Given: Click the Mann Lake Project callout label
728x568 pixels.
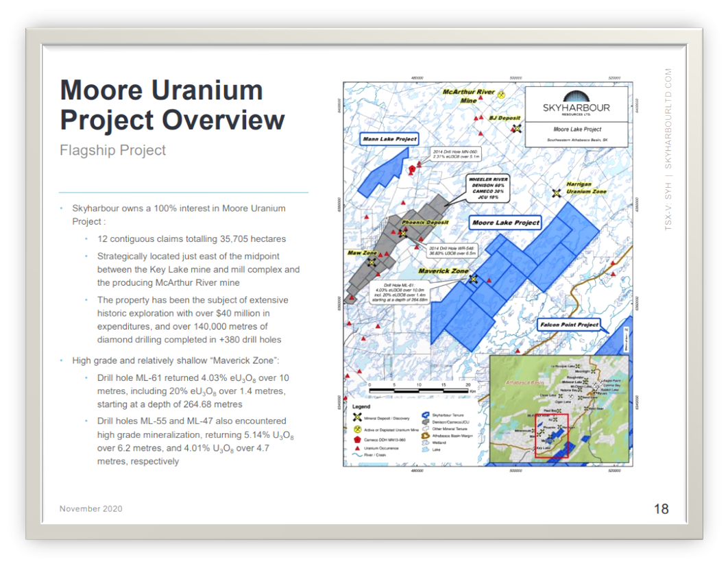Looking at the screenshot, I should click(x=389, y=139).
